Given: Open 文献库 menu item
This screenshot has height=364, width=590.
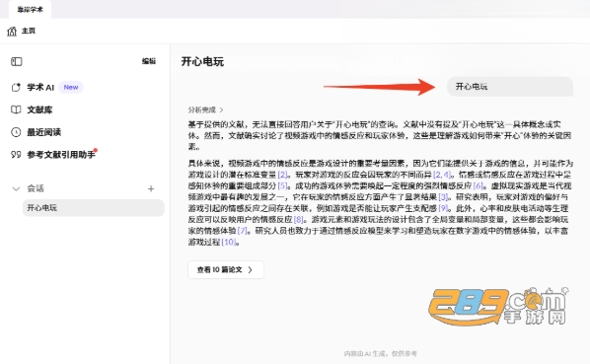Looking at the screenshot, I should coord(39,109).
